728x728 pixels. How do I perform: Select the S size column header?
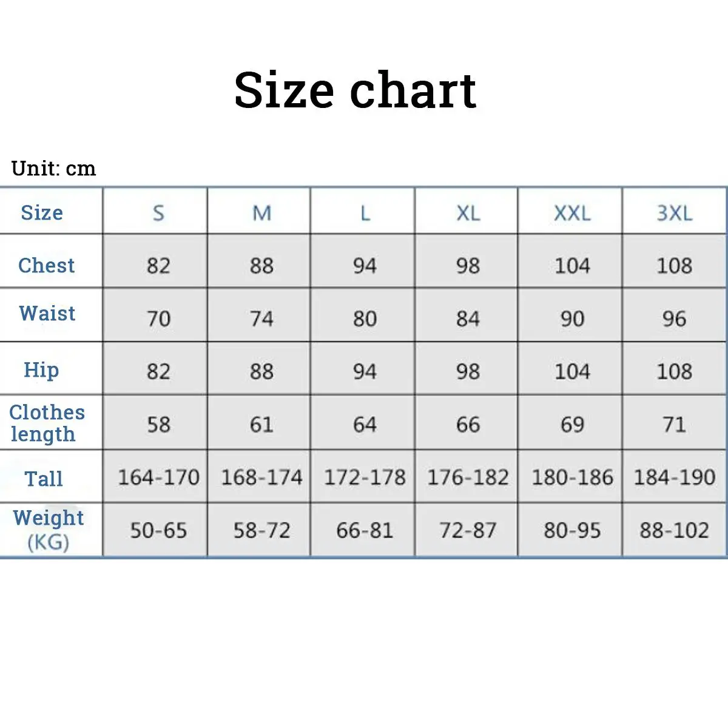click(158, 213)
